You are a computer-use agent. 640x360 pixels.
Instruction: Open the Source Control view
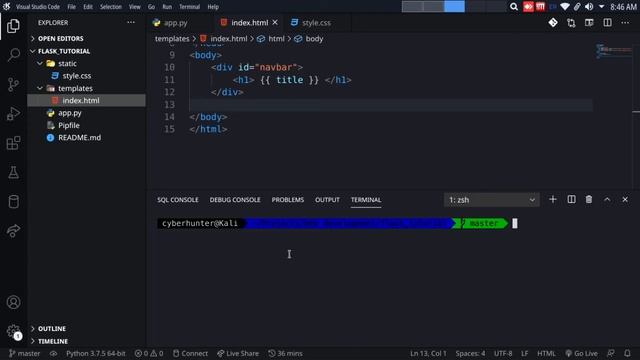coord(13,84)
